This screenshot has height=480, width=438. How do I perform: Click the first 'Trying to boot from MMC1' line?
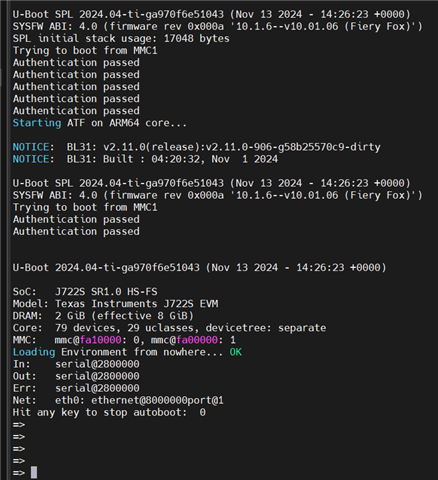click(x=85, y=51)
